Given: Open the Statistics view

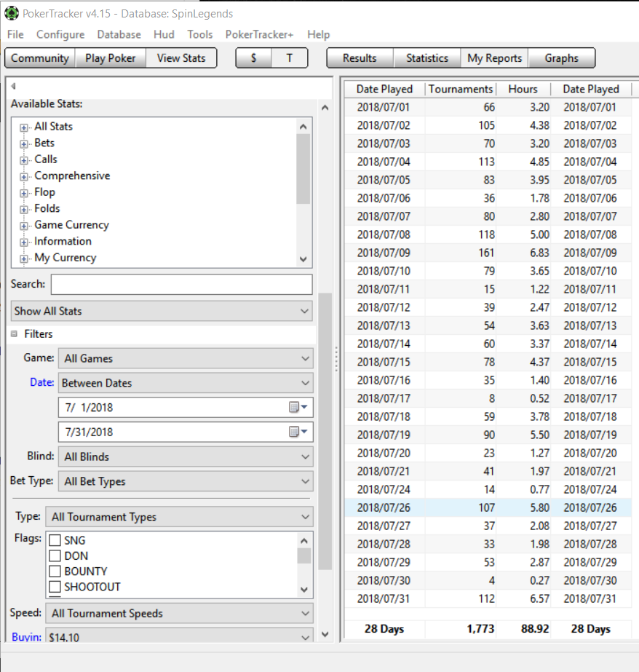Looking at the screenshot, I should tap(427, 58).
